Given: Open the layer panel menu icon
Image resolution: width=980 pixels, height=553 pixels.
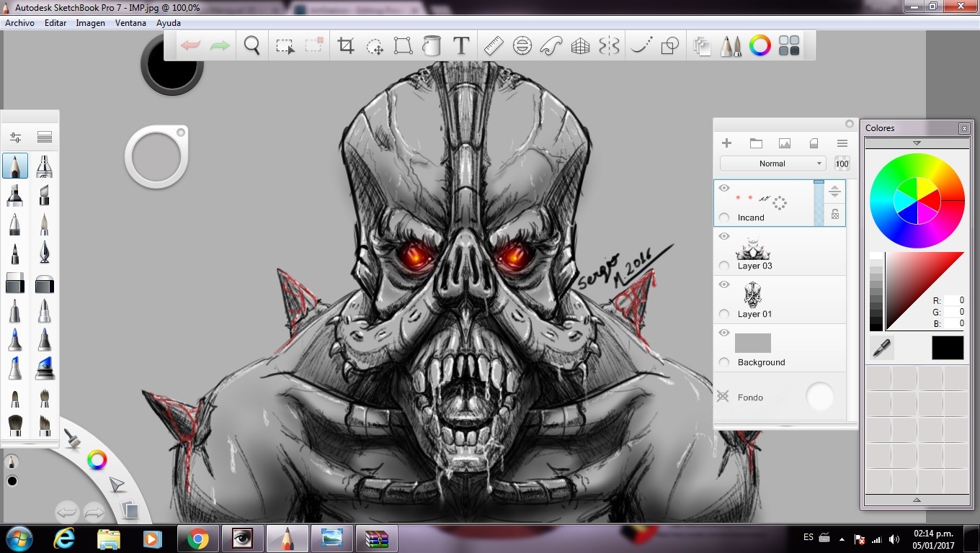Looking at the screenshot, I should coord(842,143).
